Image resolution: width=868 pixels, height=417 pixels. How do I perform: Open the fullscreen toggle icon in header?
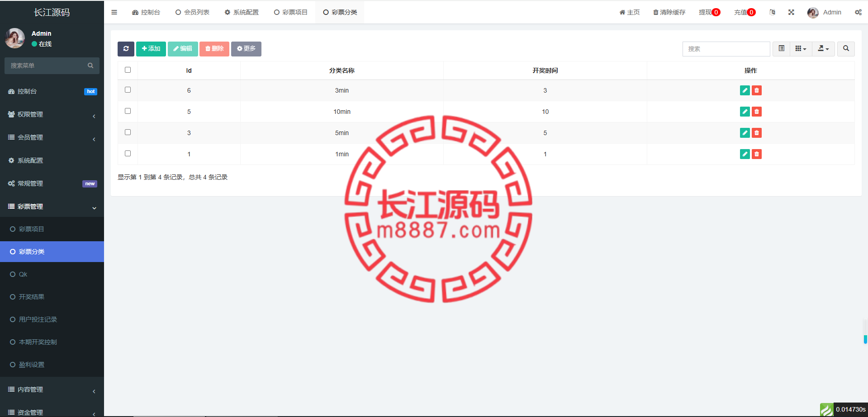(x=791, y=12)
